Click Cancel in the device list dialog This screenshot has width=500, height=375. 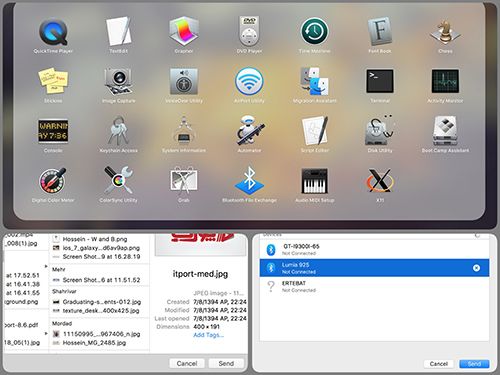(439, 364)
